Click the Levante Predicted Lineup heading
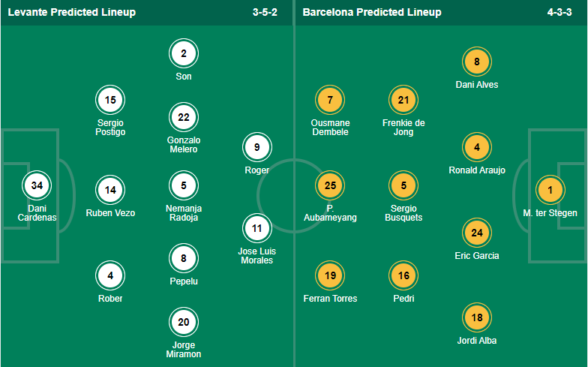588x367 pixels. 72,12
